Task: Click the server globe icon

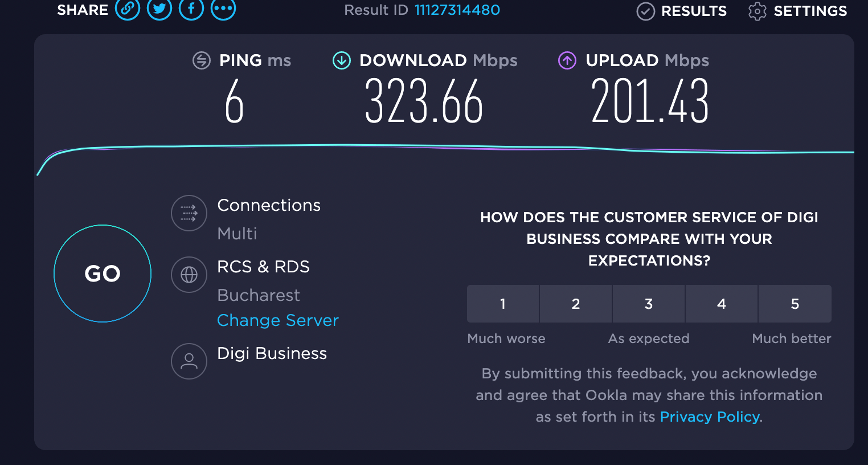Action: [189, 275]
